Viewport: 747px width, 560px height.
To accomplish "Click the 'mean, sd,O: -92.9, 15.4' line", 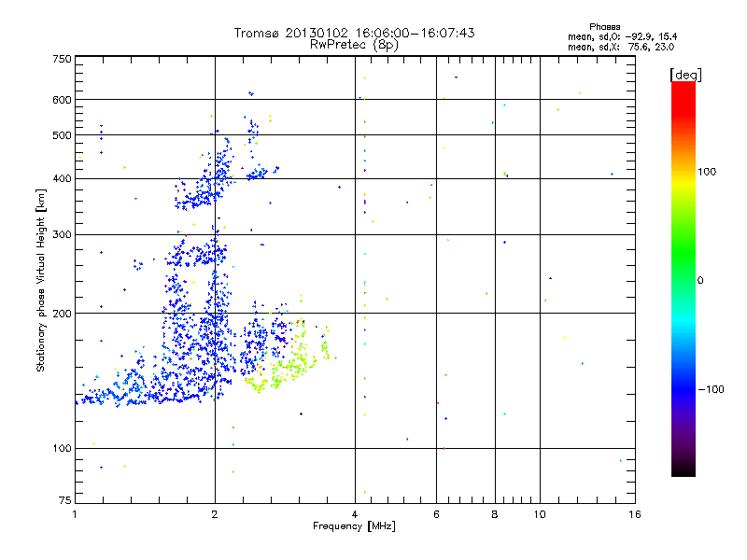I will pyautogui.click(x=622, y=36).
